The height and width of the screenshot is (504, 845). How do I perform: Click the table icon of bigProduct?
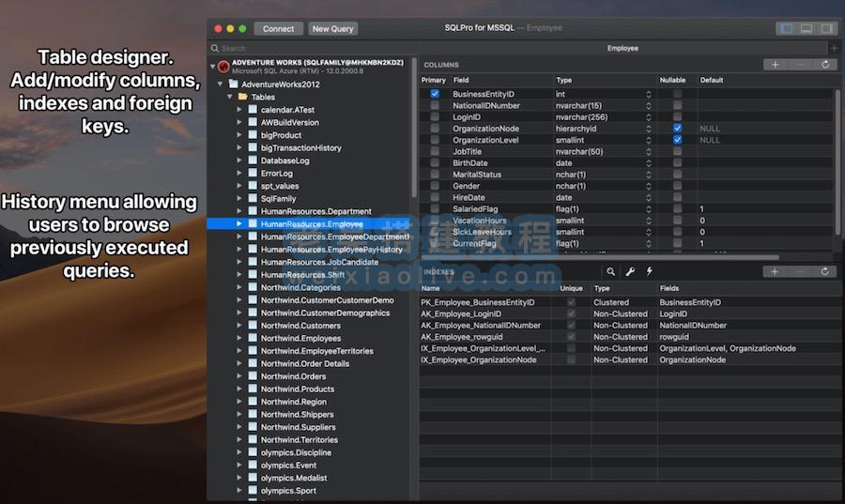click(253, 134)
